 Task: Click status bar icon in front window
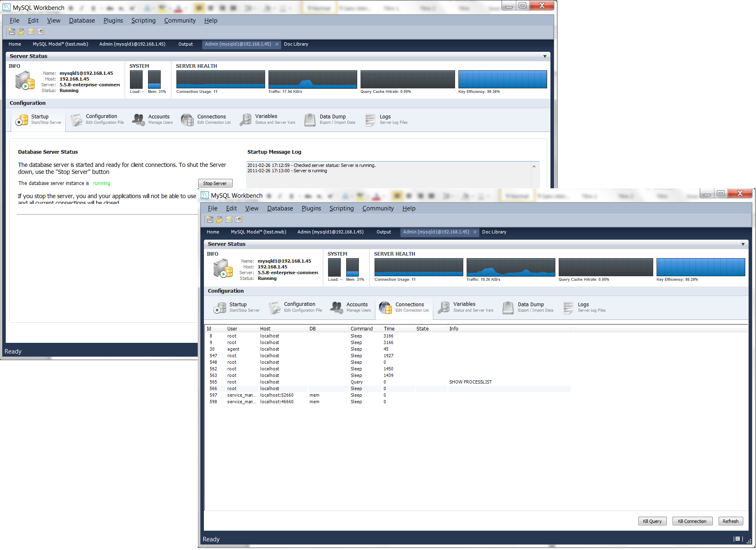pyautogui.click(x=738, y=539)
